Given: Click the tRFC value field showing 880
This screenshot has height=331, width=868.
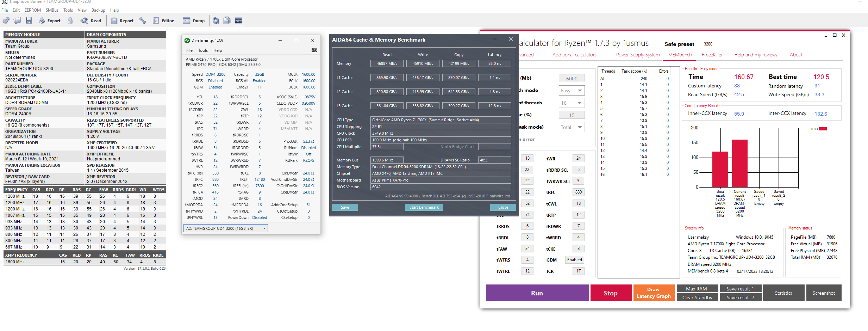Looking at the screenshot, I should 579,192.
